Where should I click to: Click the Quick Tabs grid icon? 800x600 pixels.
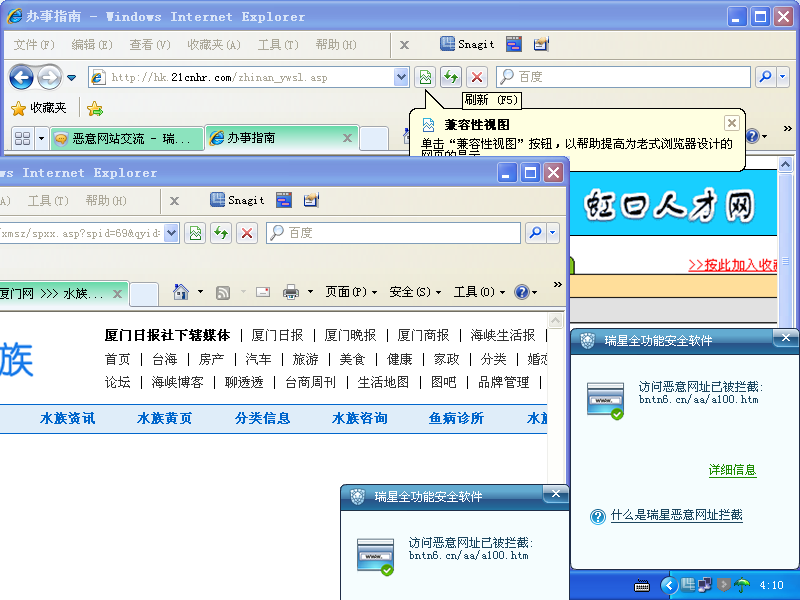pos(22,138)
